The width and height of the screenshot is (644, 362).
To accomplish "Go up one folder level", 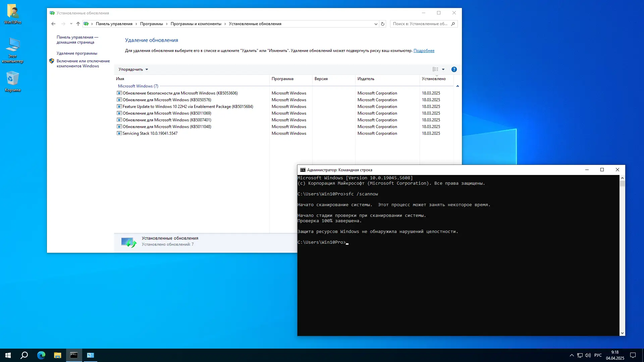I will [x=78, y=24].
